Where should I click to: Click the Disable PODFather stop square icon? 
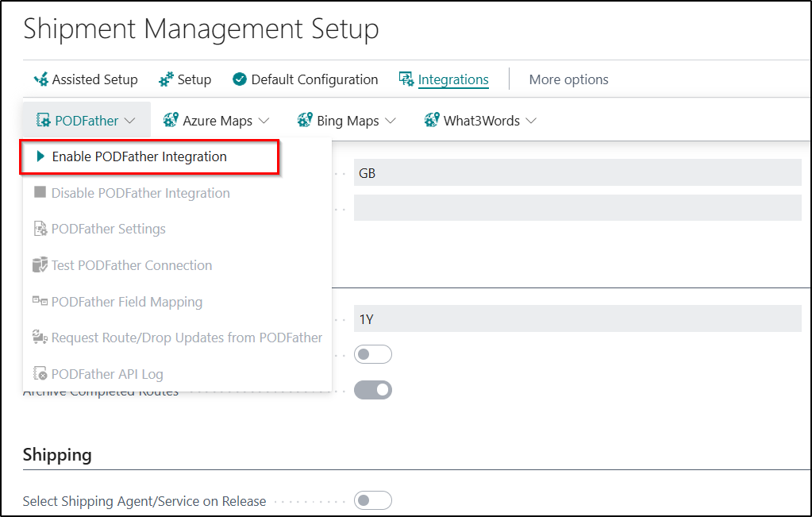40,192
